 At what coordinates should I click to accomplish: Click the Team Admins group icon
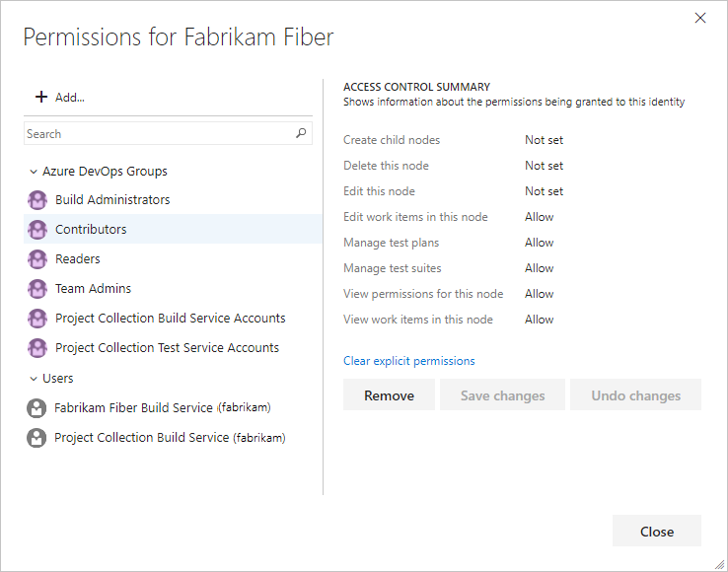(x=37, y=289)
